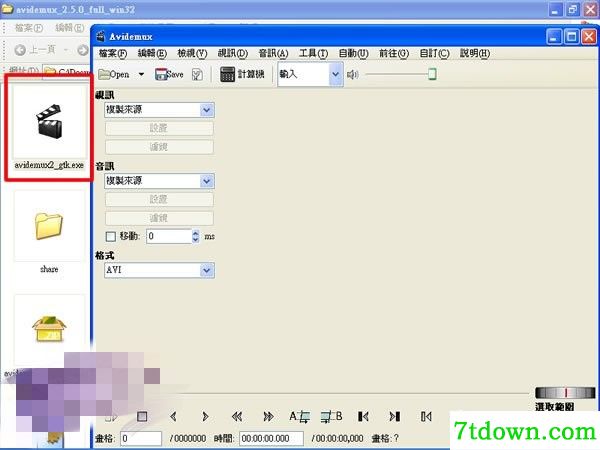Click the jog shuttle wheel control
This screenshot has height=450, width=600.
(x=565, y=393)
